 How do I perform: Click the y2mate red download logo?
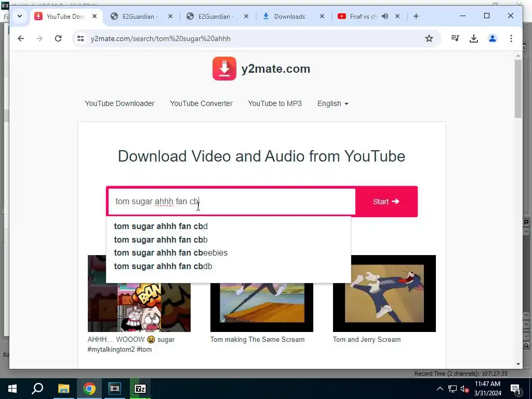pos(224,69)
